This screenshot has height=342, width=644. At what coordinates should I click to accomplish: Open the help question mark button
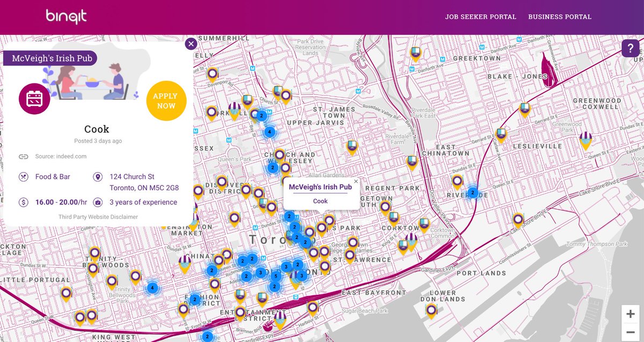pyautogui.click(x=631, y=48)
